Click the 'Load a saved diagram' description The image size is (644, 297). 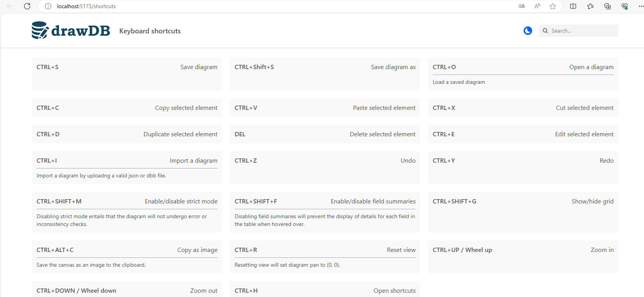coord(459,82)
